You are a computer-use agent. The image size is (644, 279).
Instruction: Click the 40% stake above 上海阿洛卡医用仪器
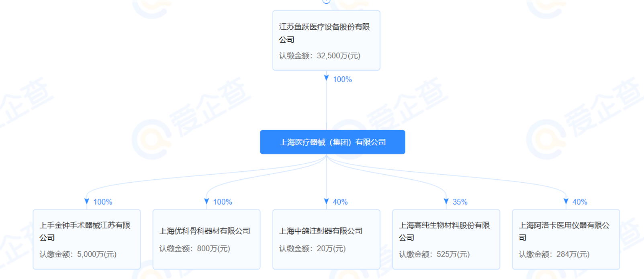pyautogui.click(x=580, y=202)
